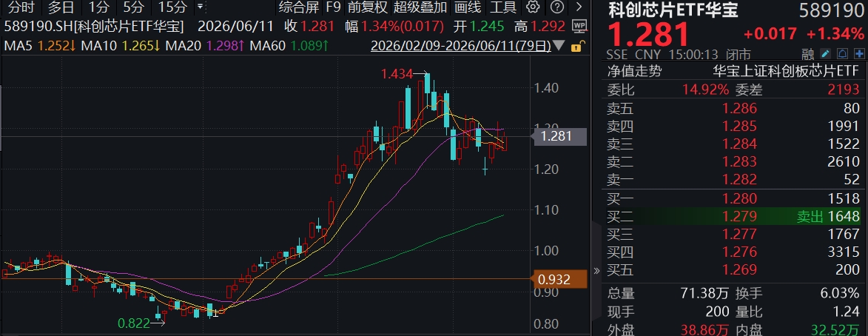The image size is (868, 336).
Task: Switch to 多日 tab
Action: tap(61, 7)
